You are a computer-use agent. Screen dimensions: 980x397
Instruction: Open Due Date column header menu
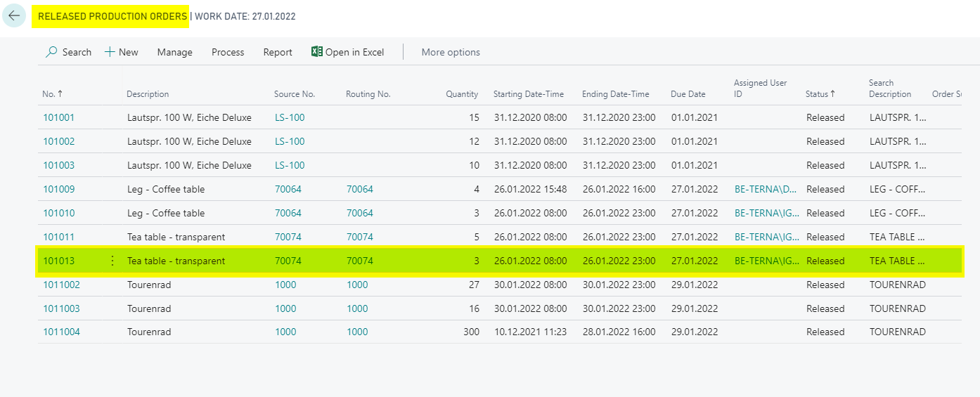click(688, 94)
